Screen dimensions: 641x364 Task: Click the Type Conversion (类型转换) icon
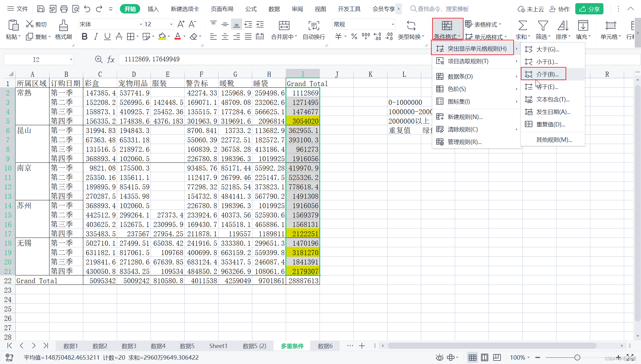click(x=411, y=26)
